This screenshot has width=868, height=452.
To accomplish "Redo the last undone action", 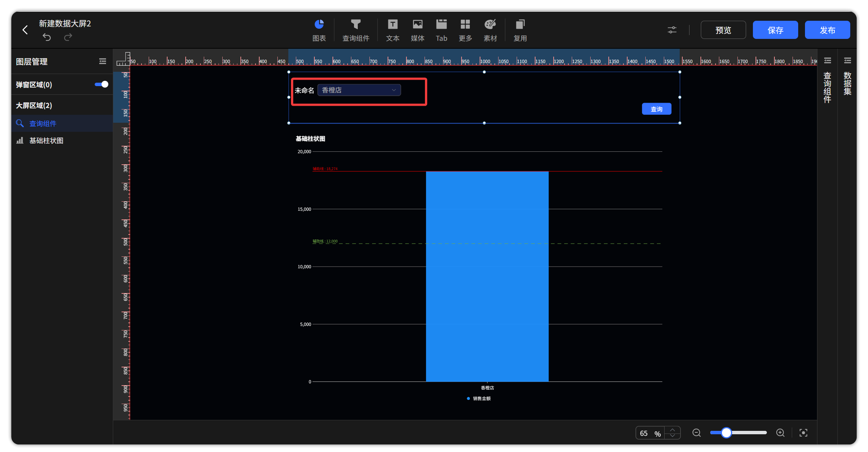I will tap(68, 37).
